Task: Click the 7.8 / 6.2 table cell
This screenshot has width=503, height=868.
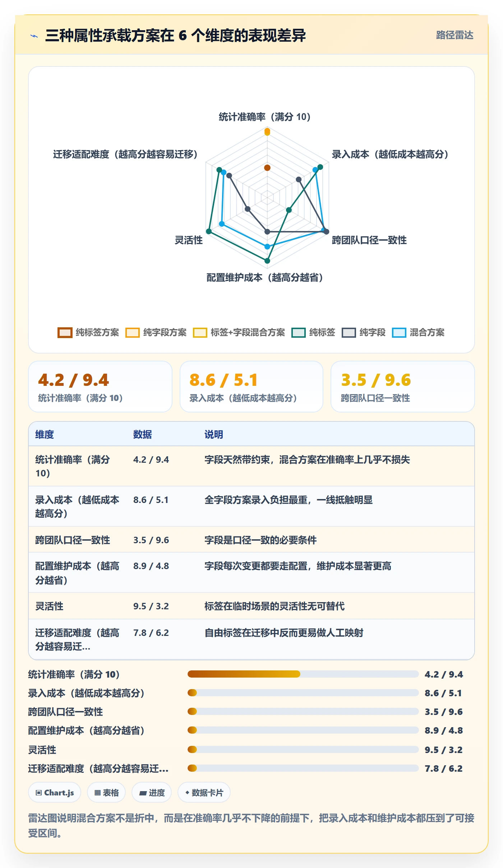Action: [x=151, y=633]
